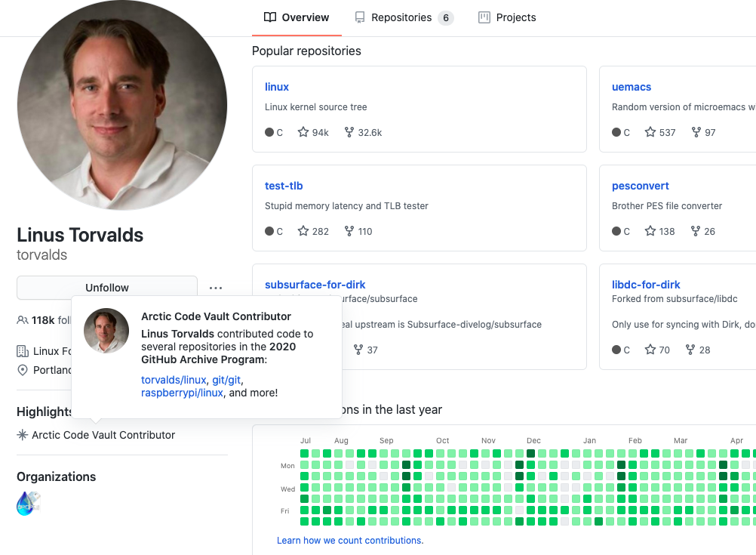Click the fork icon on uemacs repository
The height and width of the screenshot is (555, 756).
(x=696, y=132)
